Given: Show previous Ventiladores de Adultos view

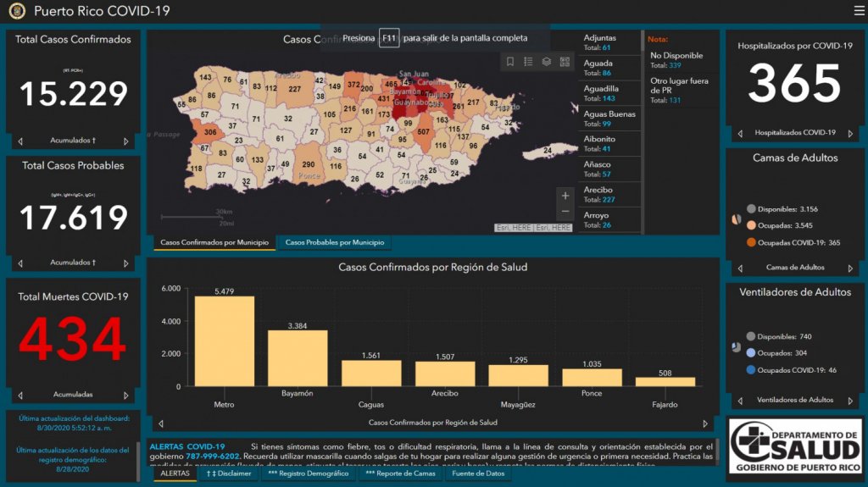Looking at the screenshot, I should coord(739,401).
